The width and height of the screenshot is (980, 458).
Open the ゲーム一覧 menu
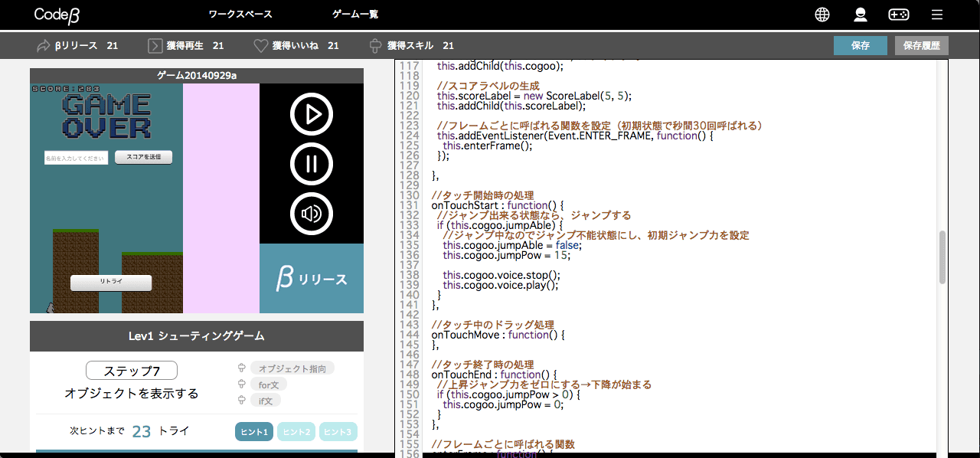355,15
